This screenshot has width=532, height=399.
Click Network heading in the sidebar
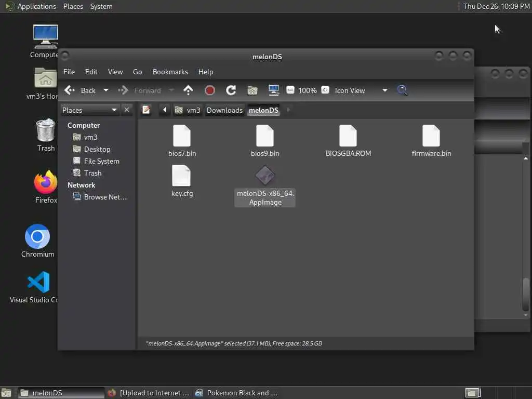(x=81, y=185)
